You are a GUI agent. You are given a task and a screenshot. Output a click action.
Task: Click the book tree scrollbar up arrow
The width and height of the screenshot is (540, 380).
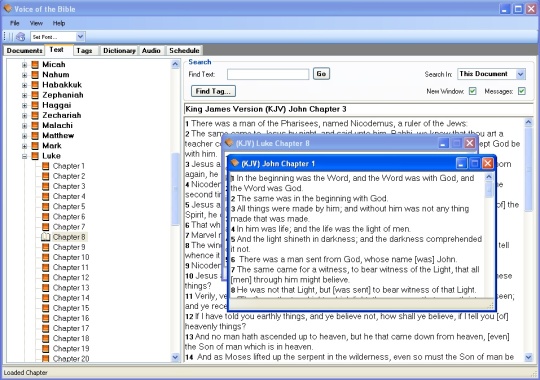point(175,64)
